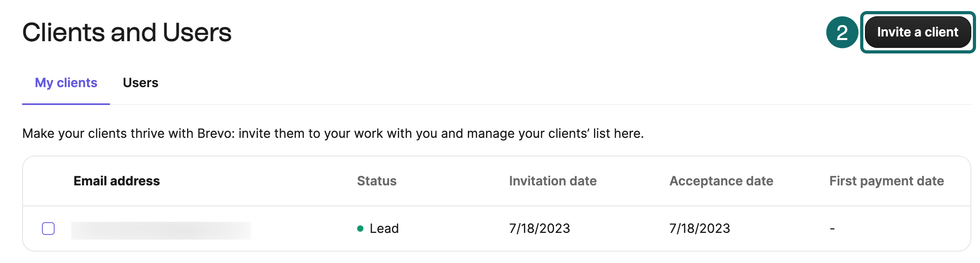Click the teal step 2 badge
Viewport: 980px width, 263px height.
coord(842,32)
